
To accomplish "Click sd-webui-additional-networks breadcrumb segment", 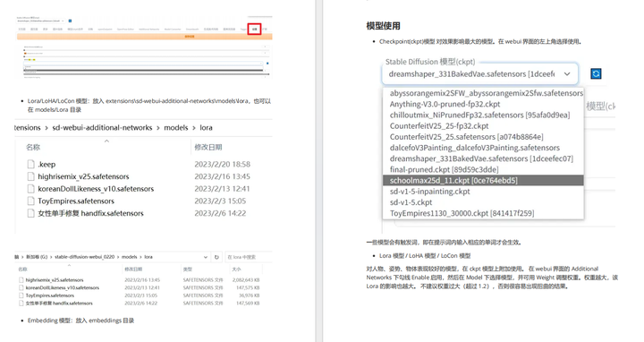I will (102, 128).
